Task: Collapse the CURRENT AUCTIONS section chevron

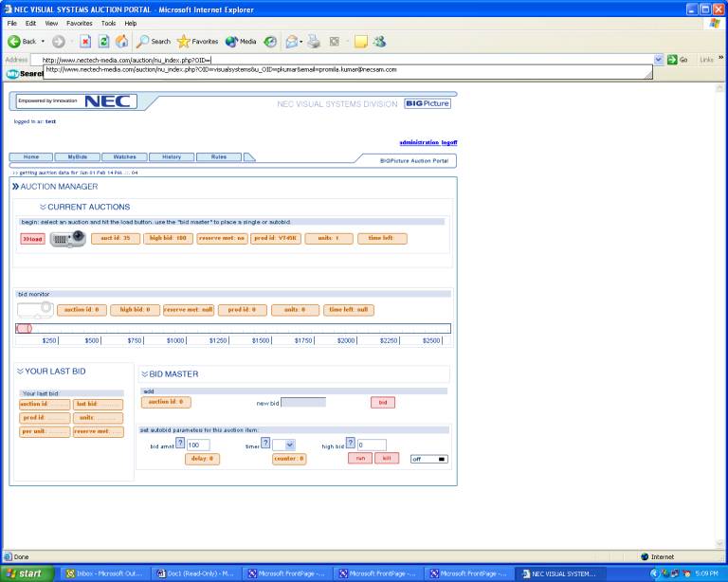Action: (43, 207)
